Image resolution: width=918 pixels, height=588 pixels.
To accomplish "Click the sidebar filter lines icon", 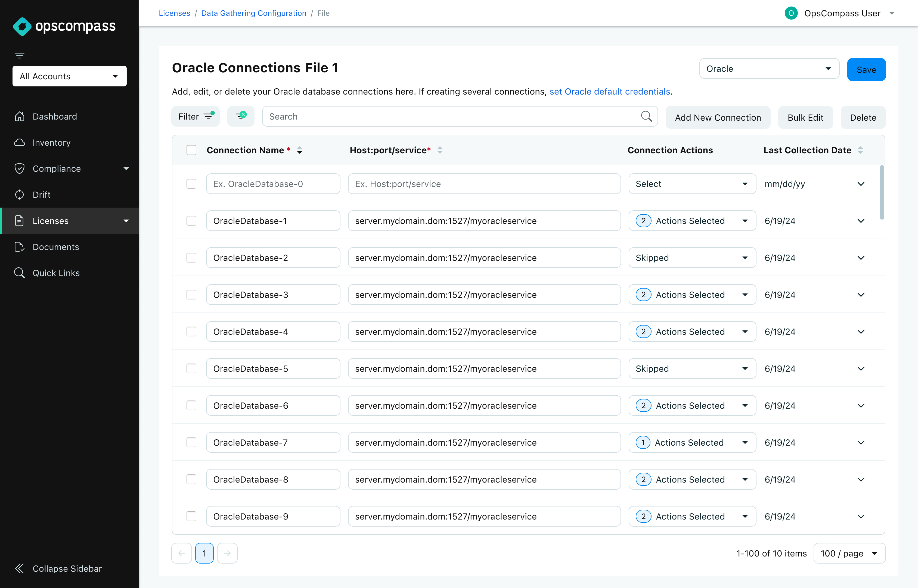I will pos(20,56).
